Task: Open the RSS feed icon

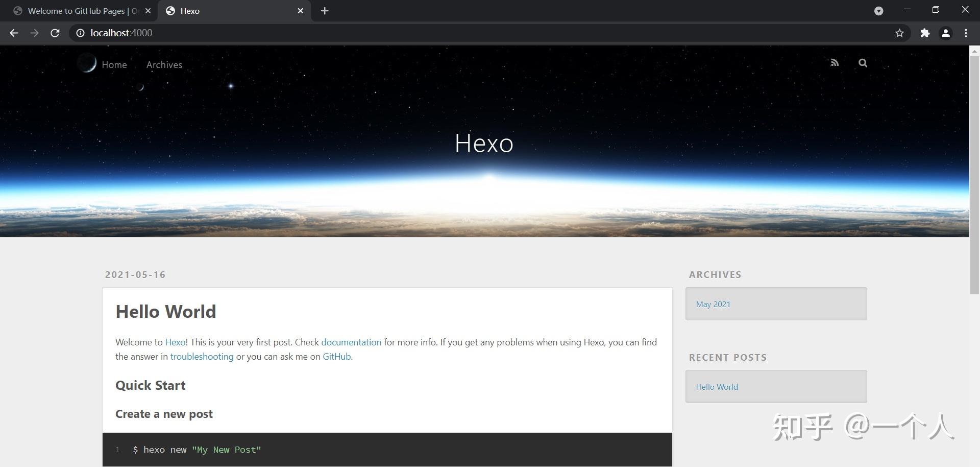Action: click(x=834, y=62)
